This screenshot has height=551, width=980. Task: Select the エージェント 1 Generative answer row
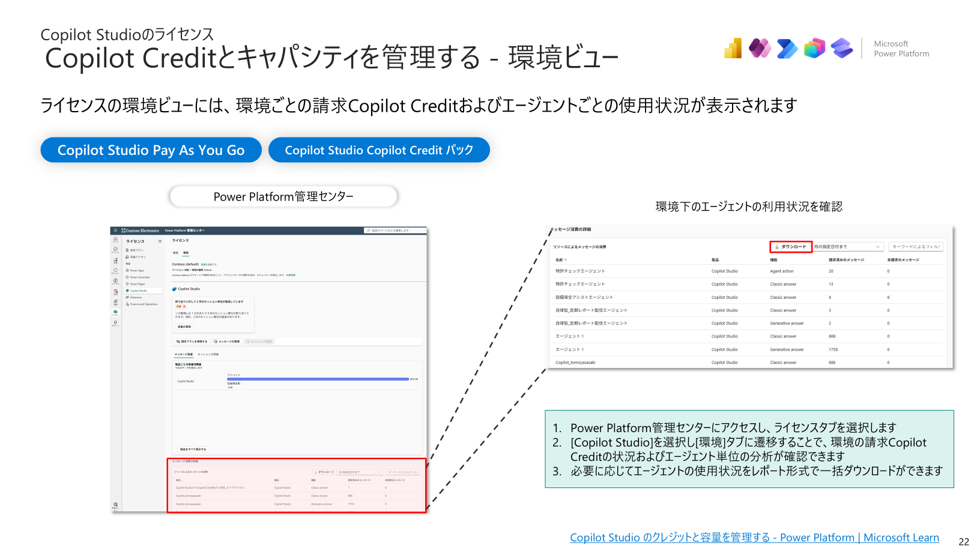(749, 349)
